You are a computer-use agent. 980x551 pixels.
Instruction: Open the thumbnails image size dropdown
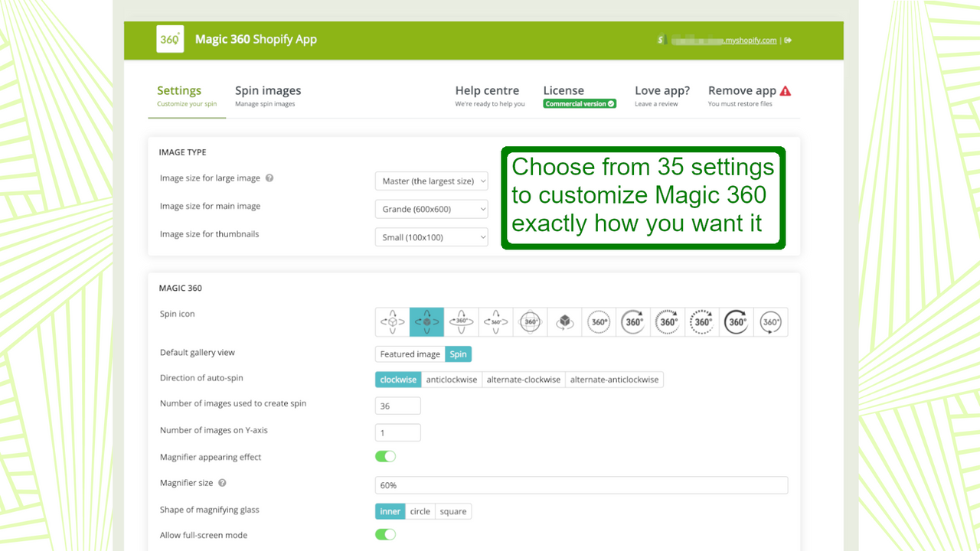point(432,237)
